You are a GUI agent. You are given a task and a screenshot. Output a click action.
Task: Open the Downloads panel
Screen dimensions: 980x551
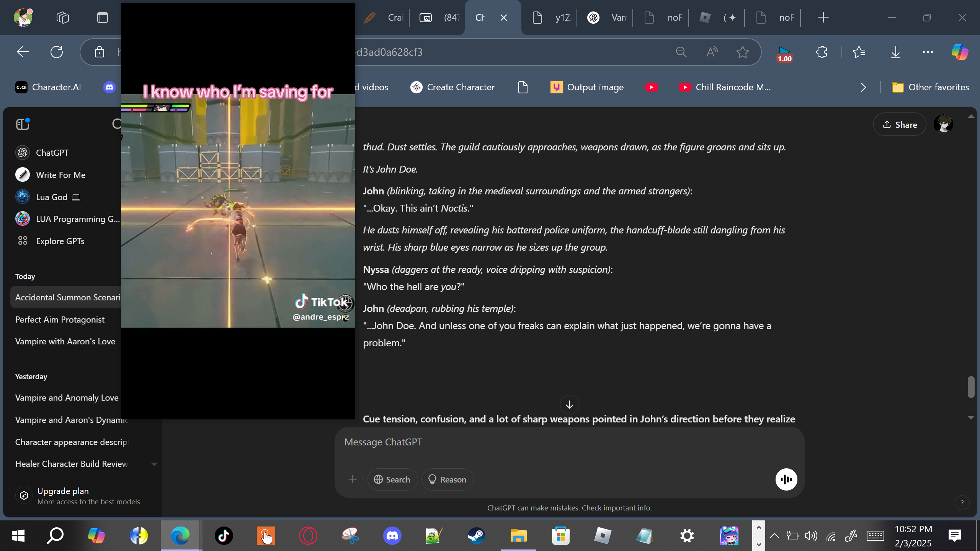point(896,52)
